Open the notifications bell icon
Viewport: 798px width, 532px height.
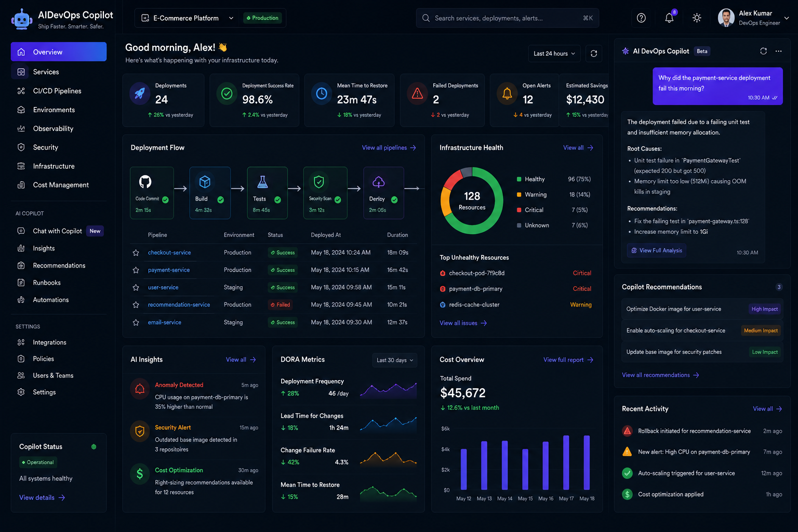tap(669, 18)
